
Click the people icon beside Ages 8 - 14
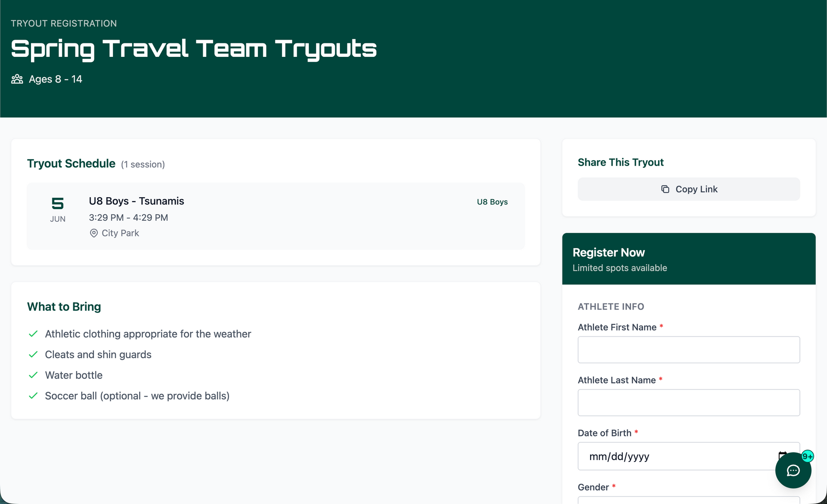point(17,79)
